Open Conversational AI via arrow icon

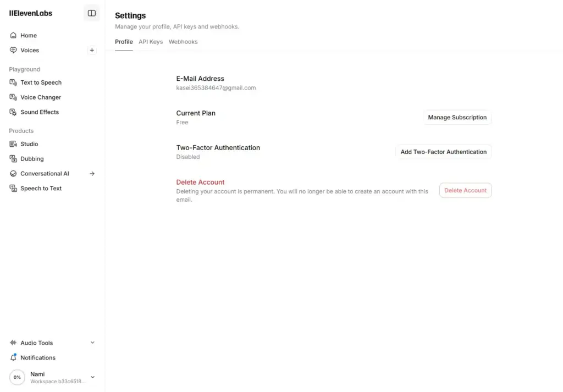(x=92, y=174)
